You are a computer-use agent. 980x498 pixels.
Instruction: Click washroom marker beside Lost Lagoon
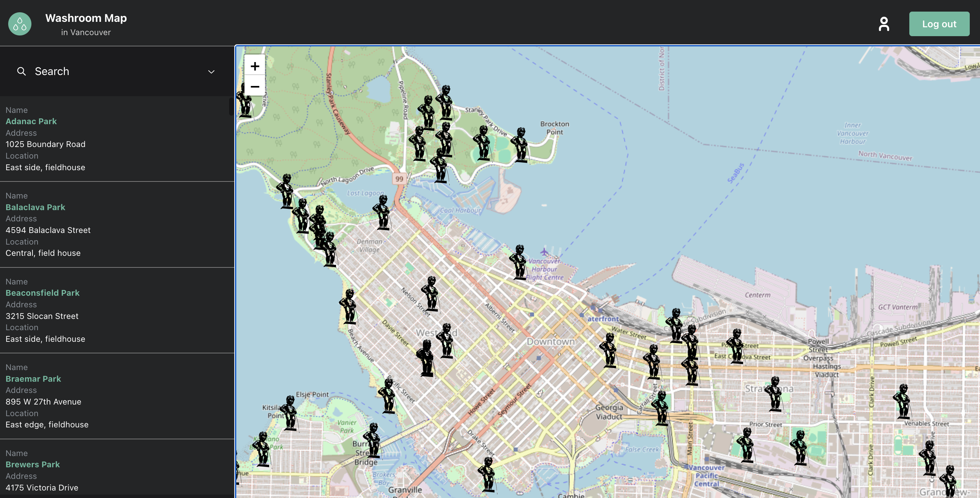[x=382, y=213]
